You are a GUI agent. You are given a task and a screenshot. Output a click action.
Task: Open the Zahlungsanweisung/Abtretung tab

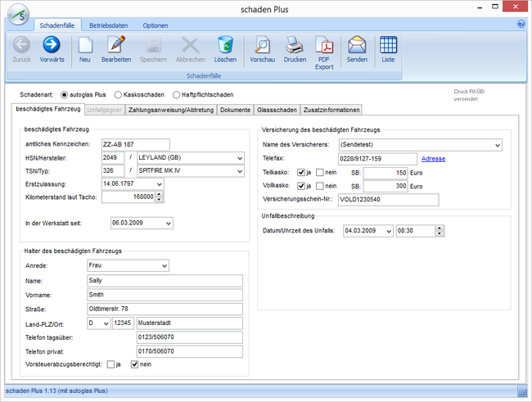tap(173, 110)
